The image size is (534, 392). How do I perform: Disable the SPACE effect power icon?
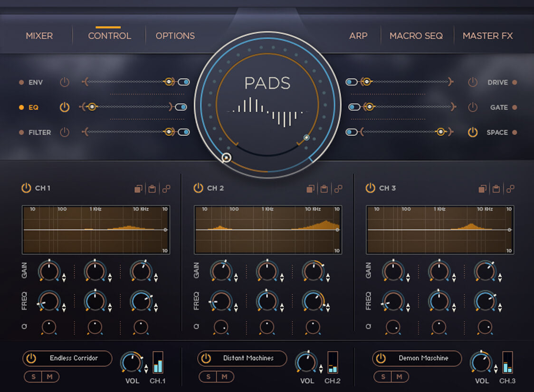472,132
